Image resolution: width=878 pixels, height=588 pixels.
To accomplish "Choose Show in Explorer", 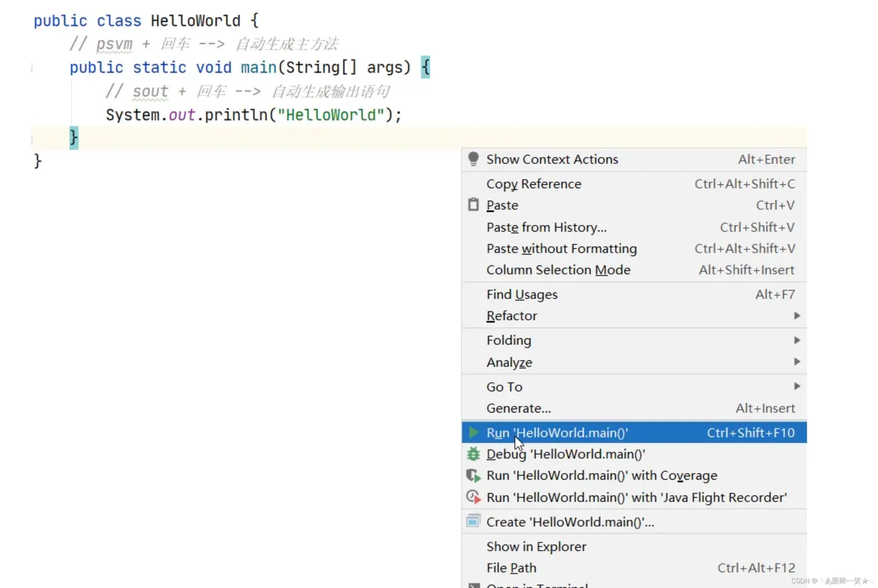I will coord(634,546).
